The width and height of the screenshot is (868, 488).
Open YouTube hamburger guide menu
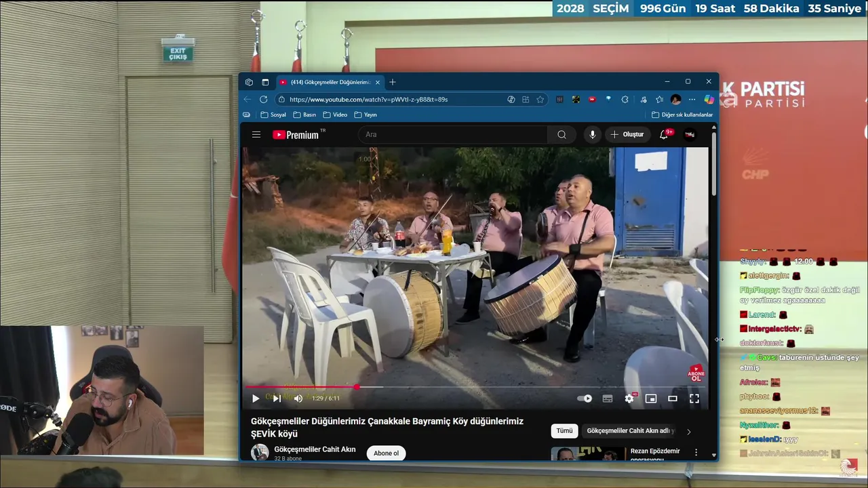click(x=256, y=134)
